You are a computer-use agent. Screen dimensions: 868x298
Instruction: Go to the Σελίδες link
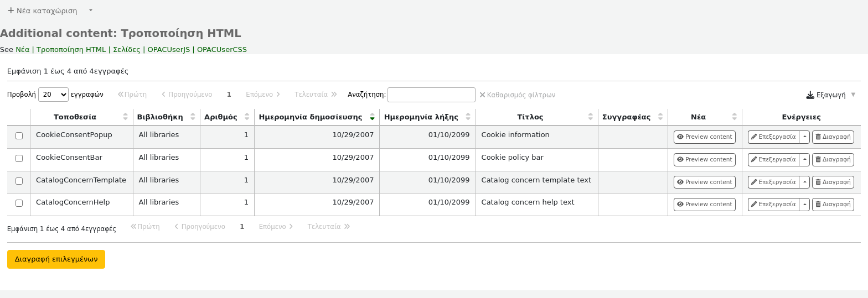pos(127,50)
